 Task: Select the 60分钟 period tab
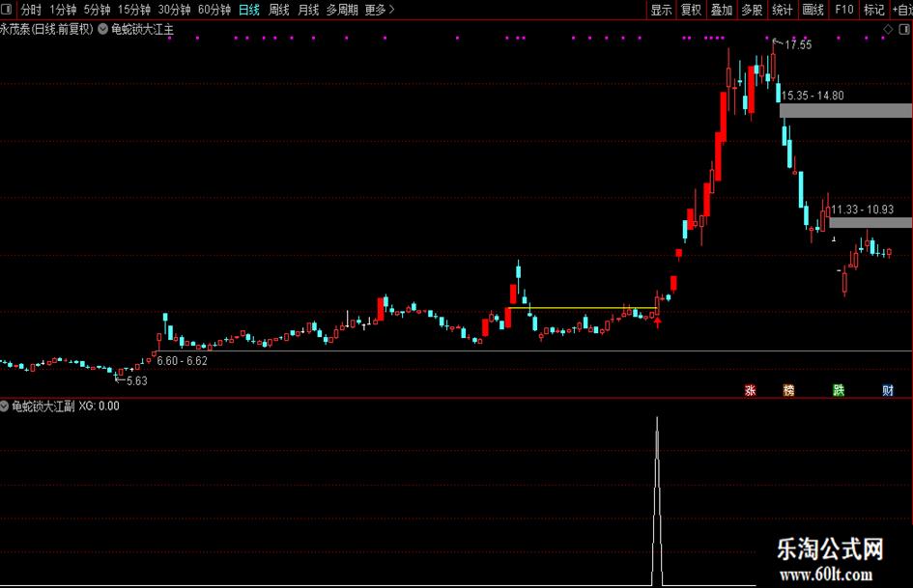coord(214,10)
